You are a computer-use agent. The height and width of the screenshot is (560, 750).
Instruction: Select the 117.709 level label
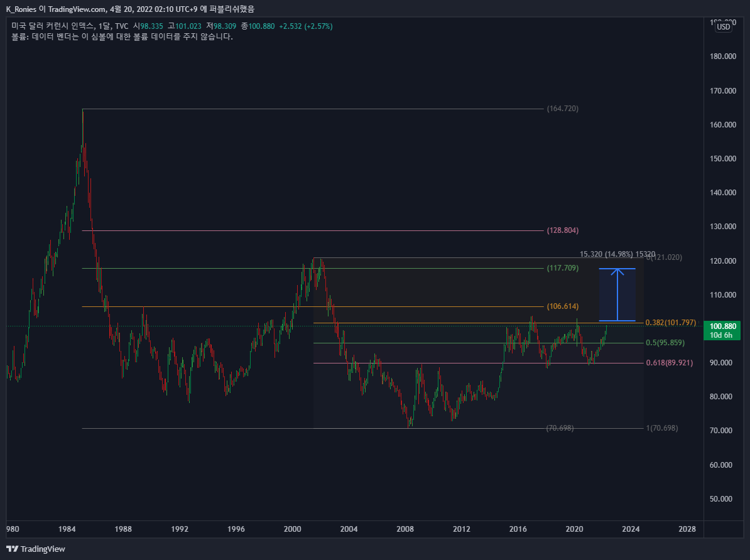click(563, 268)
